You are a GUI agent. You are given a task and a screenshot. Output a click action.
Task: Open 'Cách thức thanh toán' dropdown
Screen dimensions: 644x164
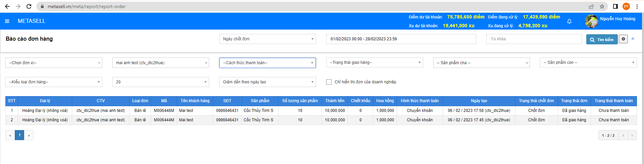[267, 63]
